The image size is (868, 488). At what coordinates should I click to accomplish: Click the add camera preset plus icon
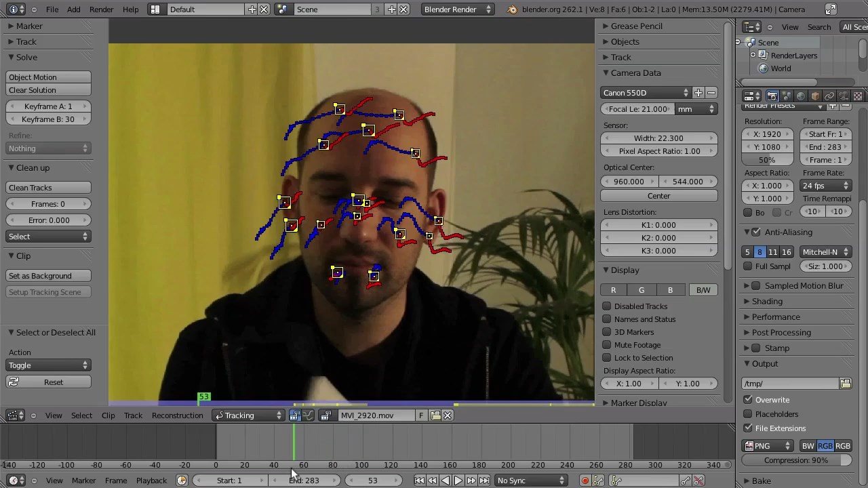698,93
